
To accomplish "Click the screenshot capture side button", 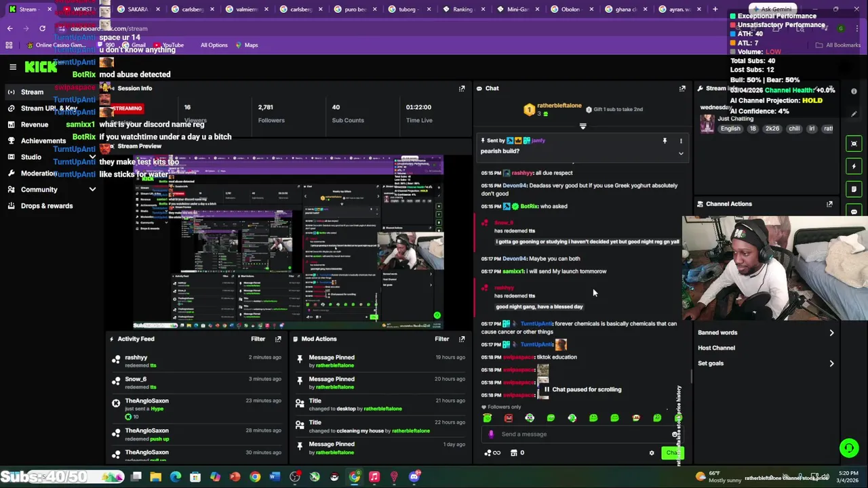I will (x=854, y=143).
